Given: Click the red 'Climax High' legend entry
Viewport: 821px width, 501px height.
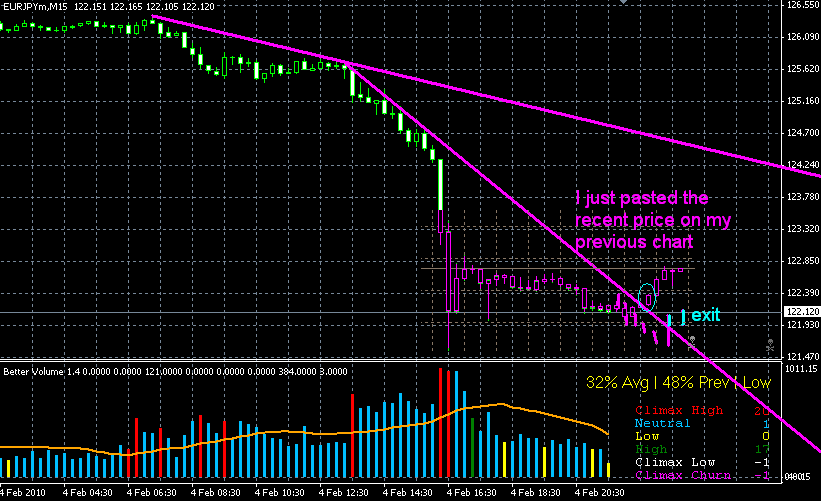Looking at the screenshot, I should tap(679, 410).
